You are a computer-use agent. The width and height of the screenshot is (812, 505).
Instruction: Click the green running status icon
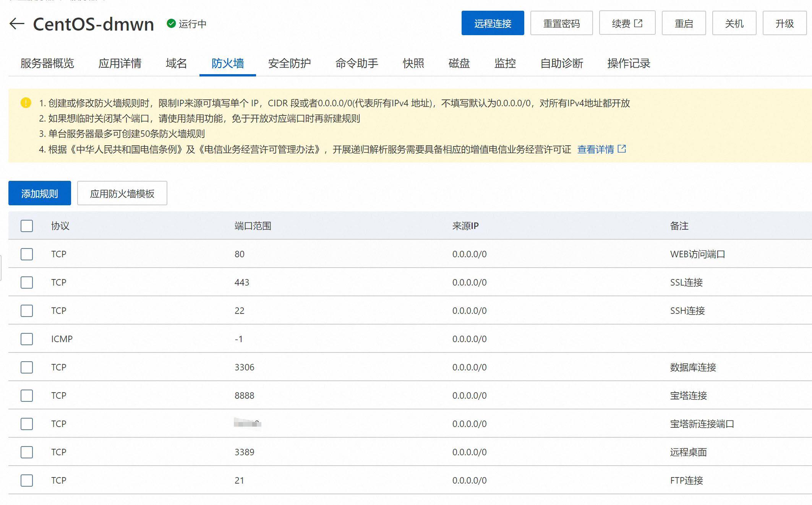click(x=171, y=24)
